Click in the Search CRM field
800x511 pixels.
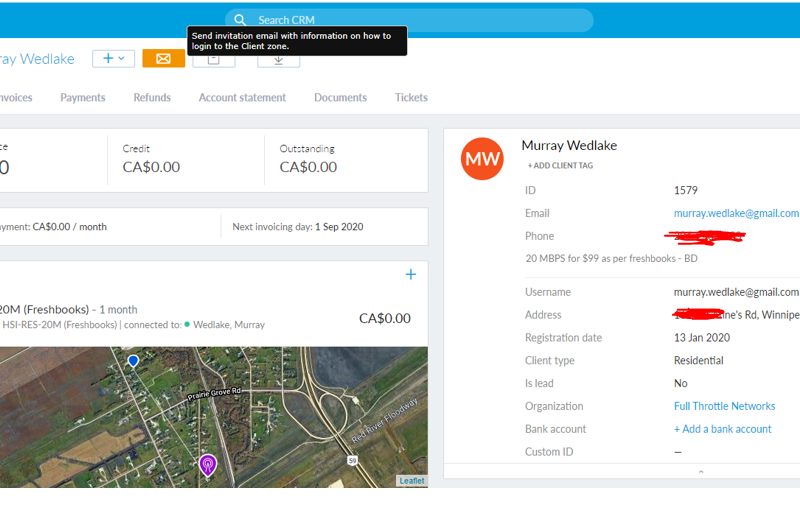(420, 20)
